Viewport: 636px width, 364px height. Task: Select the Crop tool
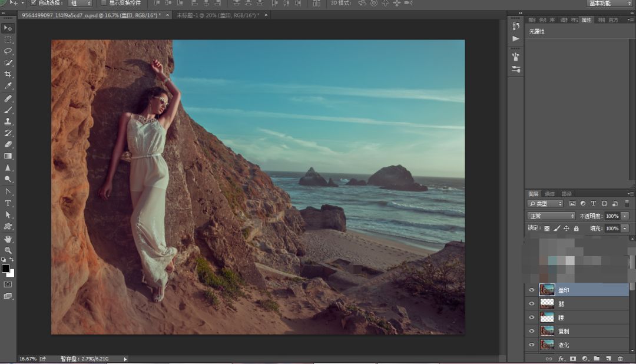click(8, 74)
